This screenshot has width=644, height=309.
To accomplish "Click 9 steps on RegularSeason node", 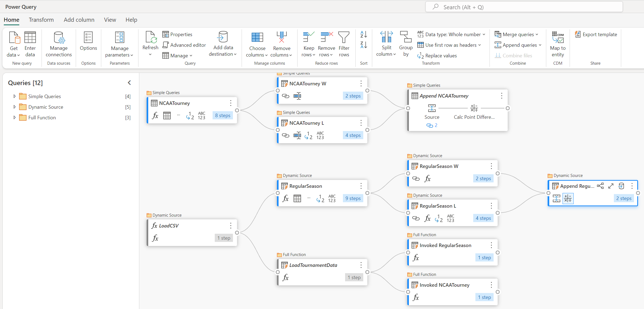I will coord(353,198).
